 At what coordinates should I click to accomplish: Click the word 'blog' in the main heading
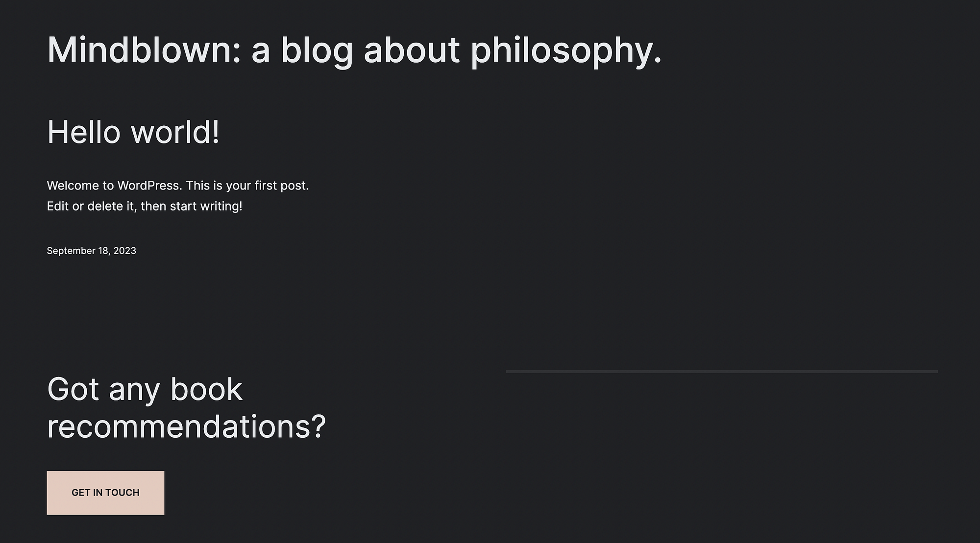pyautogui.click(x=317, y=50)
